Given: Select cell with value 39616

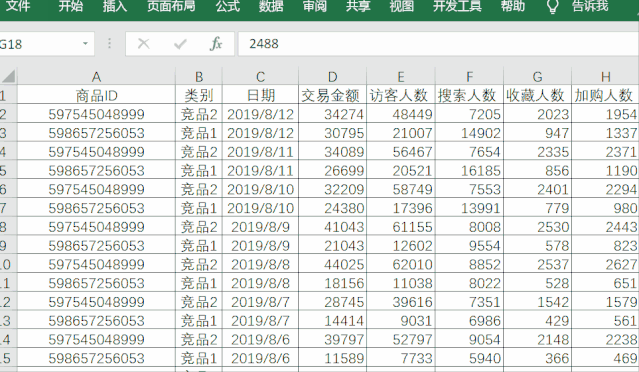Looking at the screenshot, I should point(401,302).
